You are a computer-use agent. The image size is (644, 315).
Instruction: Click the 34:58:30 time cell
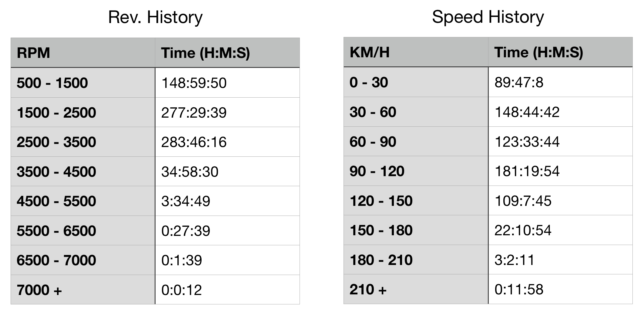(190, 172)
